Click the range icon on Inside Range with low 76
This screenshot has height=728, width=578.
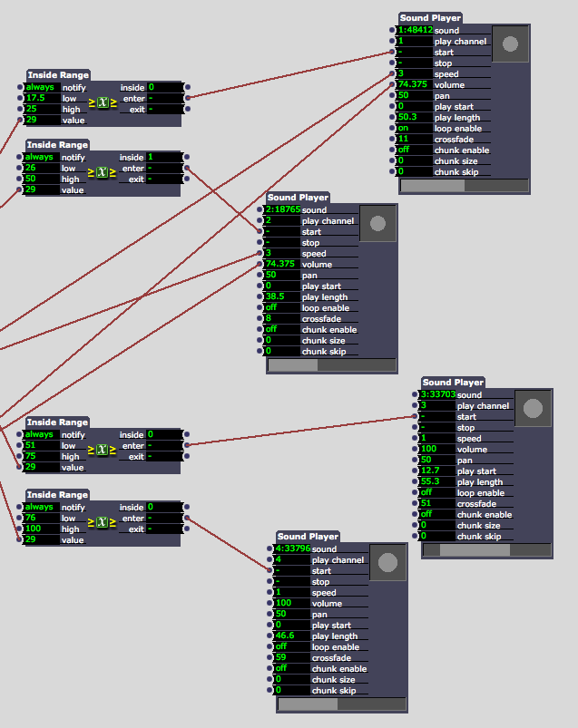[x=103, y=522]
